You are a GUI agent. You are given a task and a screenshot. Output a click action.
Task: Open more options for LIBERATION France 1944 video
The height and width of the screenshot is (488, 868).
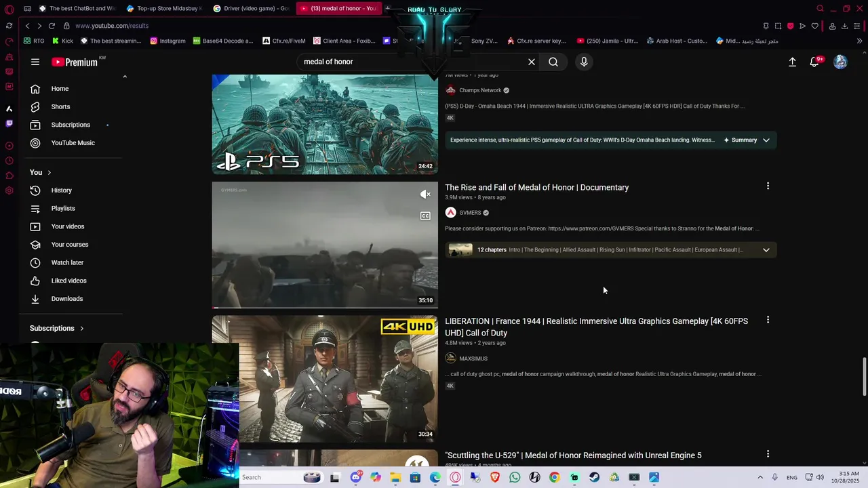click(x=768, y=320)
